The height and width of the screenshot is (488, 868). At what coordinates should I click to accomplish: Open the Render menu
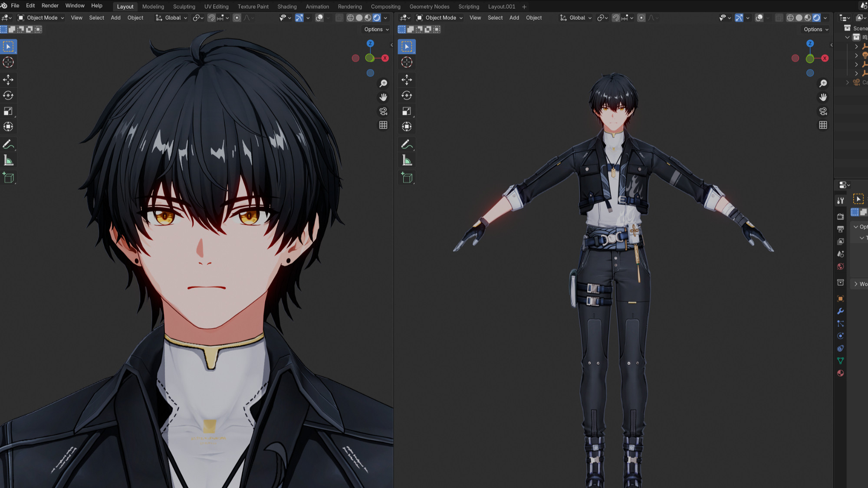50,6
